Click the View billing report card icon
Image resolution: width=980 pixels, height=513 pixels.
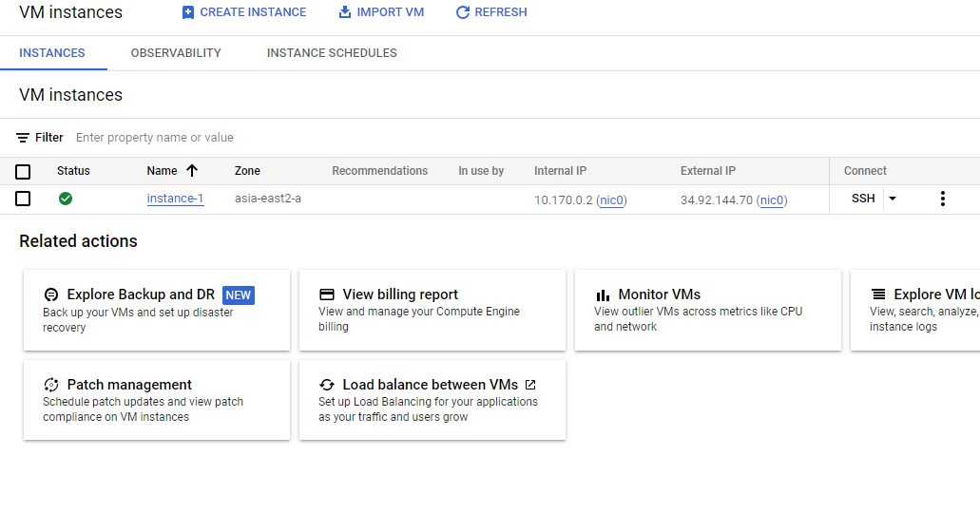[x=327, y=294]
